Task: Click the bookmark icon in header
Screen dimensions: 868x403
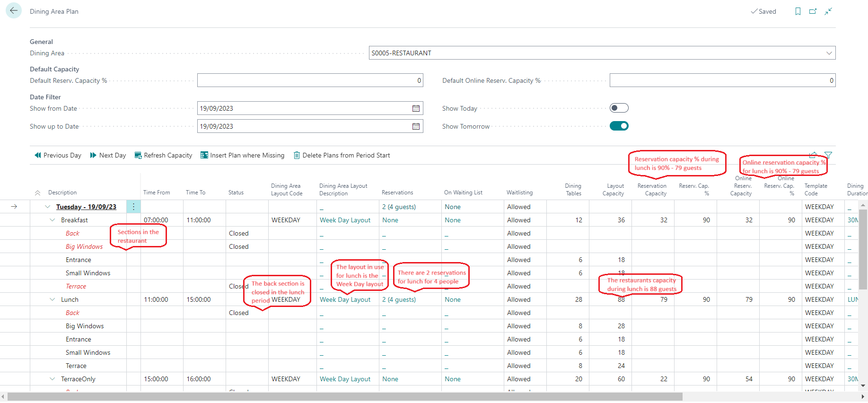Action: coord(798,11)
